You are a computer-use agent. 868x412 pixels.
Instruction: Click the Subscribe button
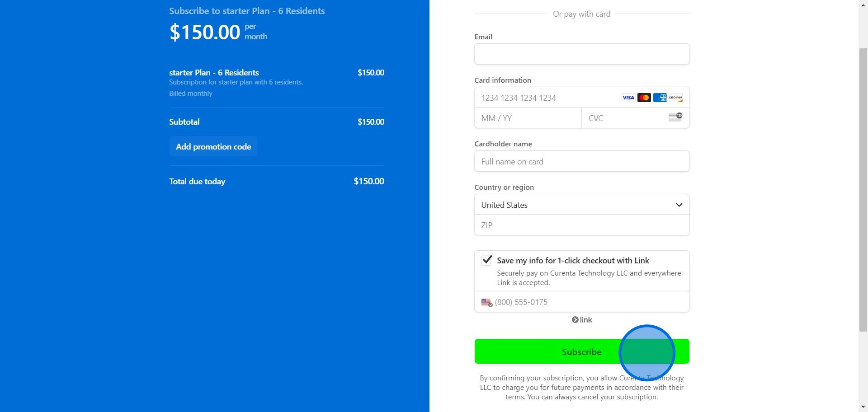coord(582,351)
